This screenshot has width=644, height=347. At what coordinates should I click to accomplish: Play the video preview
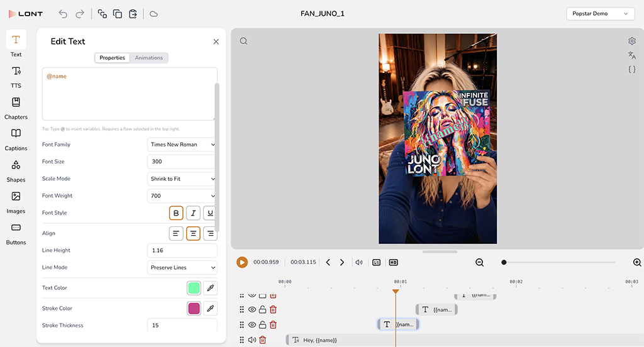pos(242,262)
